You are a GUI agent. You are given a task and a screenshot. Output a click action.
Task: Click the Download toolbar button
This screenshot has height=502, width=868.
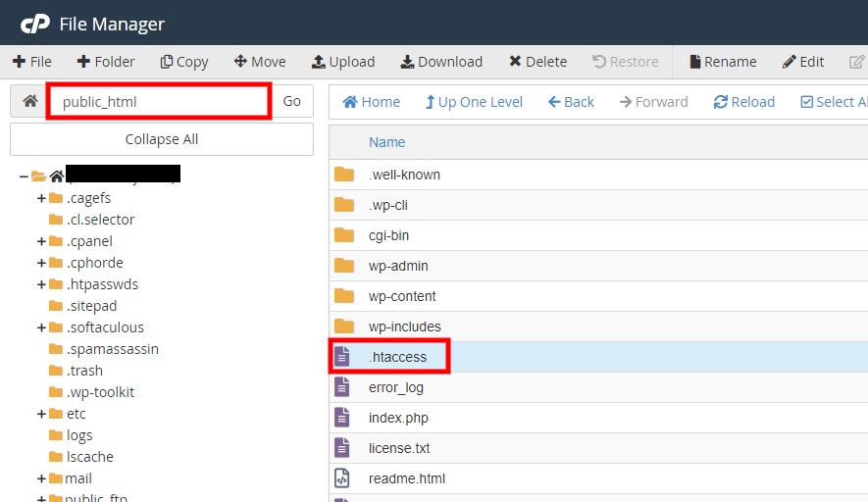[441, 62]
